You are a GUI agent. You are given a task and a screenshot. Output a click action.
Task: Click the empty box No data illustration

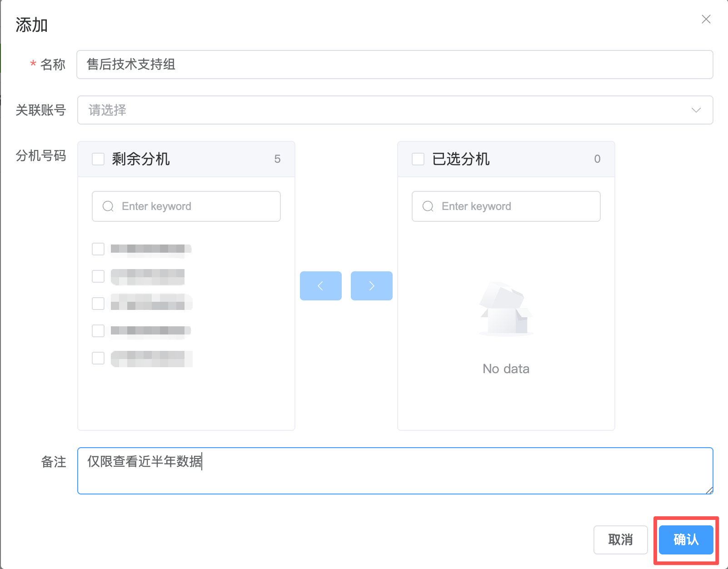point(506,309)
